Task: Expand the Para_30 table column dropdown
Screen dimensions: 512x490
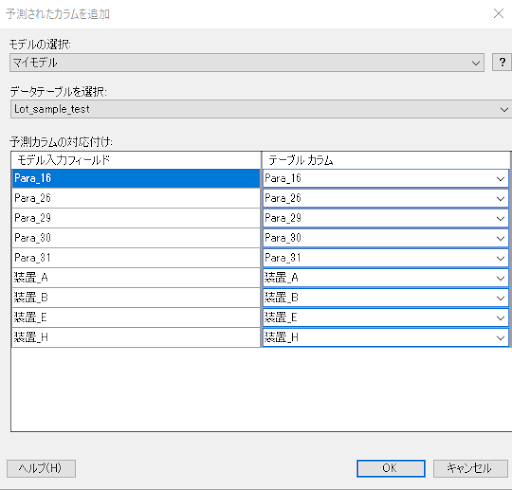Action: pyautogui.click(x=386, y=238)
